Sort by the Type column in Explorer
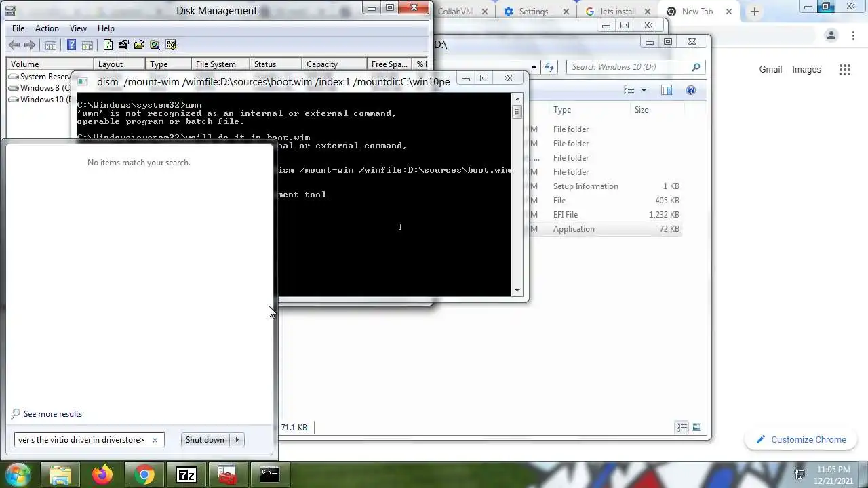This screenshot has height=488, width=868. click(x=589, y=110)
